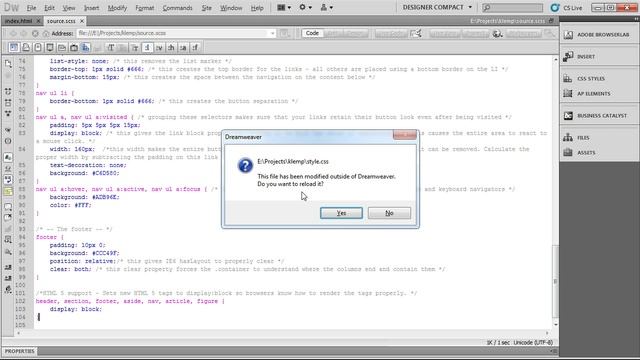The width and height of the screenshot is (640, 360).
Task: Click Outdent Code icon
Action: click(x=8, y=278)
